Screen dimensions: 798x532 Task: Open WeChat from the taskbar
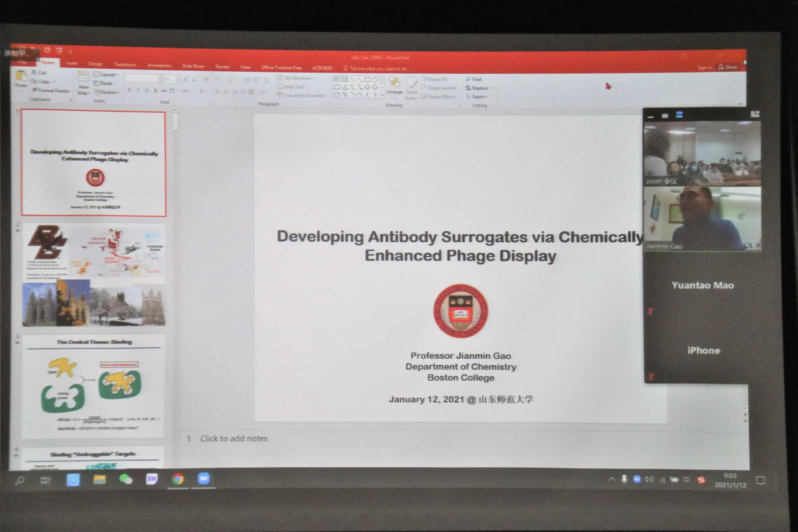pyautogui.click(x=125, y=479)
